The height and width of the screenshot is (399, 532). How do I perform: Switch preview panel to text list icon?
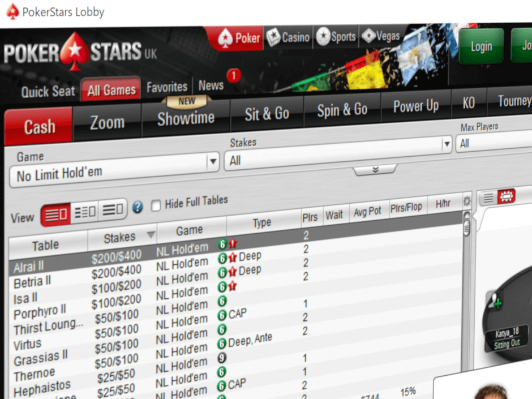click(x=488, y=198)
